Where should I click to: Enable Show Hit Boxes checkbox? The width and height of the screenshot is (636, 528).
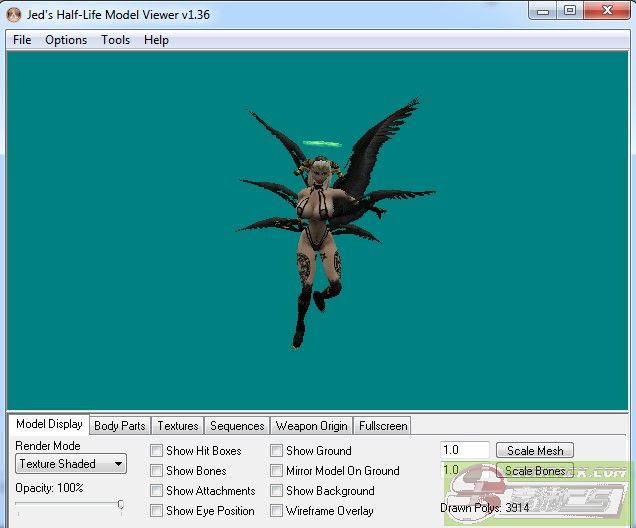point(157,451)
